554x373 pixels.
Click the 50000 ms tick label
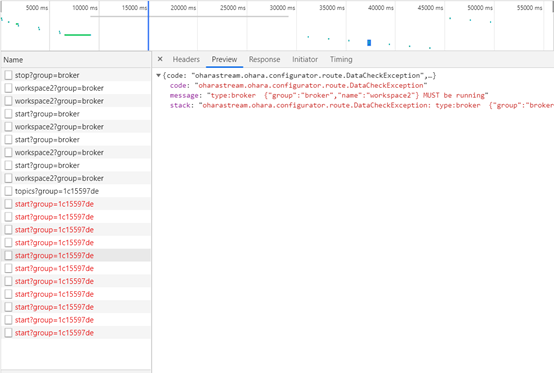tap(480, 8)
